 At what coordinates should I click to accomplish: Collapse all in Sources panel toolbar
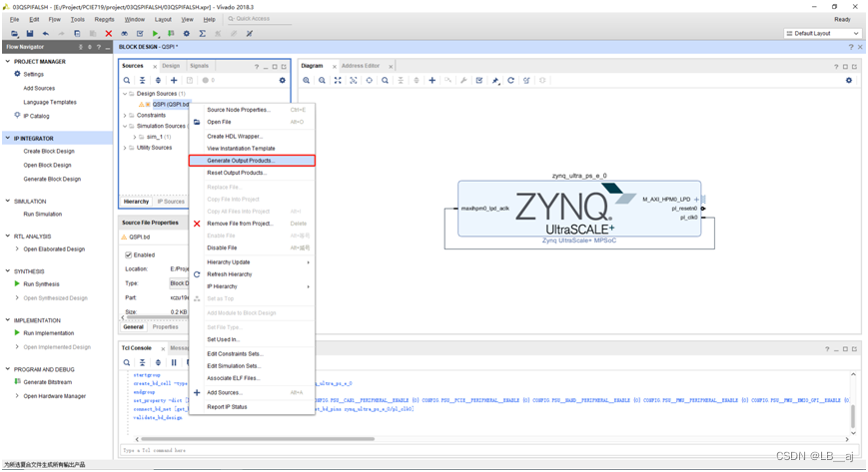[142, 80]
